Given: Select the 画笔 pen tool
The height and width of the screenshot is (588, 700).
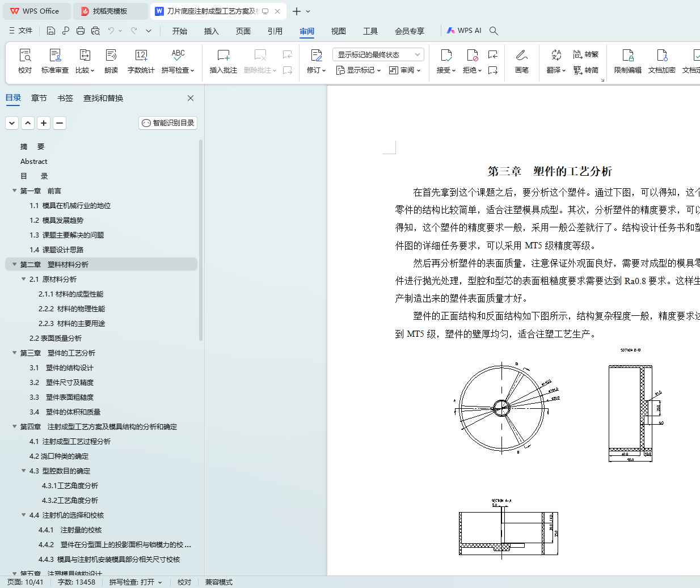Looking at the screenshot, I should pyautogui.click(x=521, y=61).
